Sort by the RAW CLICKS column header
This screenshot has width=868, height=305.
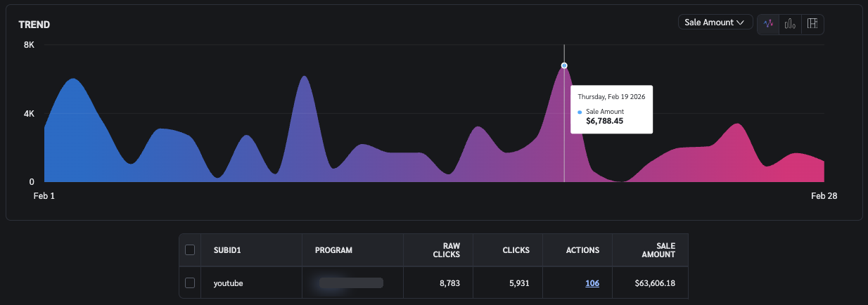[x=448, y=250]
